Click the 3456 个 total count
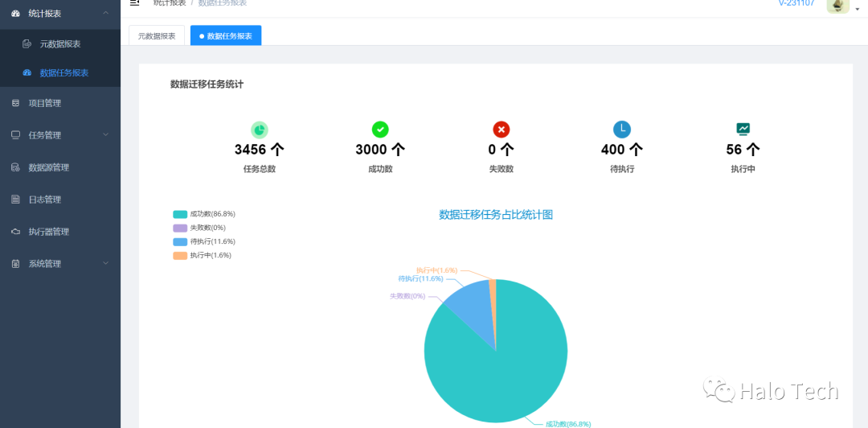Image resolution: width=868 pixels, height=428 pixels. [260, 150]
